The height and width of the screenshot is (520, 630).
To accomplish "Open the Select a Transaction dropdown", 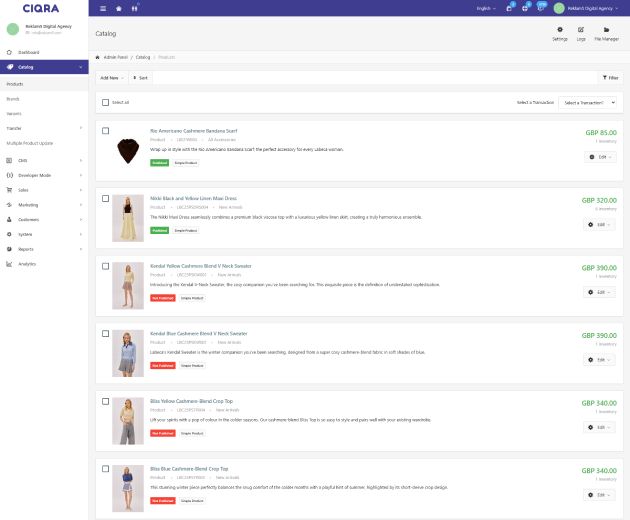I will [587, 102].
